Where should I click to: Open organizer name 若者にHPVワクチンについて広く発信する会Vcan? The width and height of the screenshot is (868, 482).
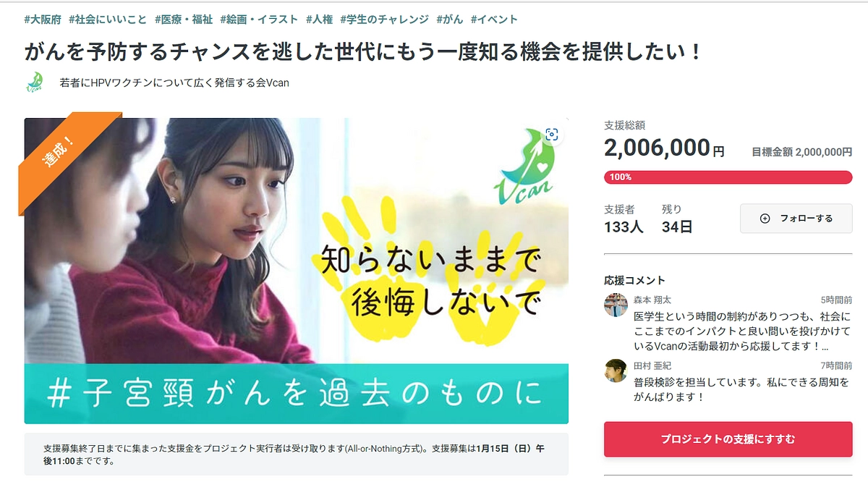coord(174,83)
